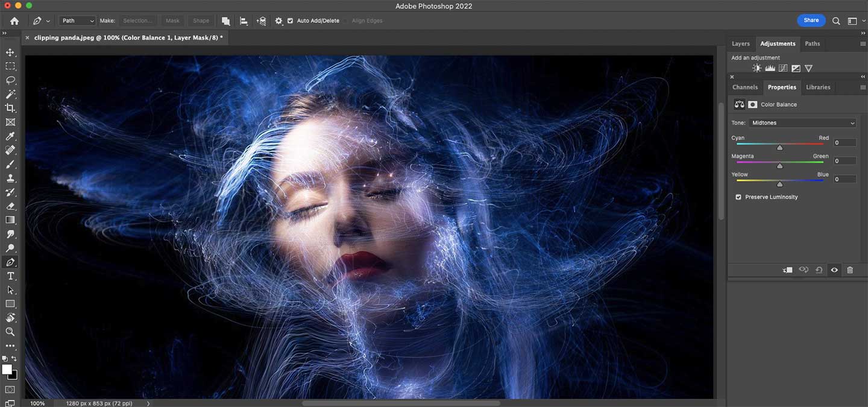This screenshot has width=868, height=407.
Task: Switch to the Layers tab
Action: [x=741, y=44]
